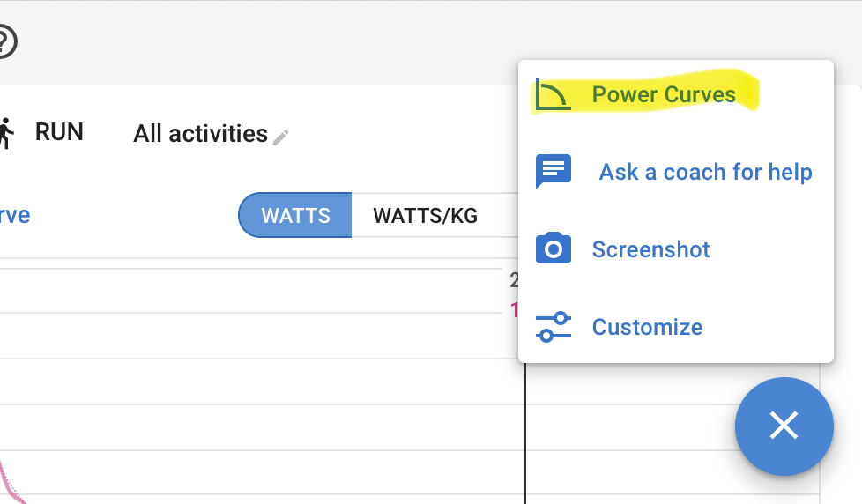Select the Screenshot menu option
Viewport: 862px width, 504px height.
coord(650,249)
